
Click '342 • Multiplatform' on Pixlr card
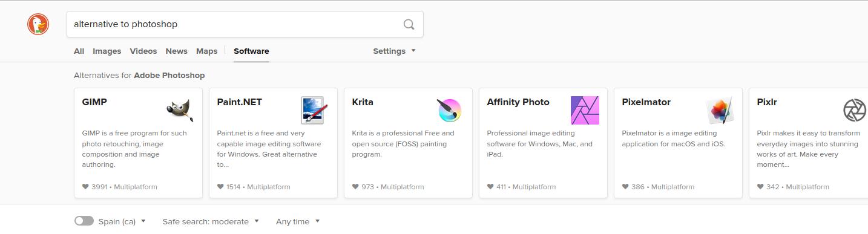point(798,187)
